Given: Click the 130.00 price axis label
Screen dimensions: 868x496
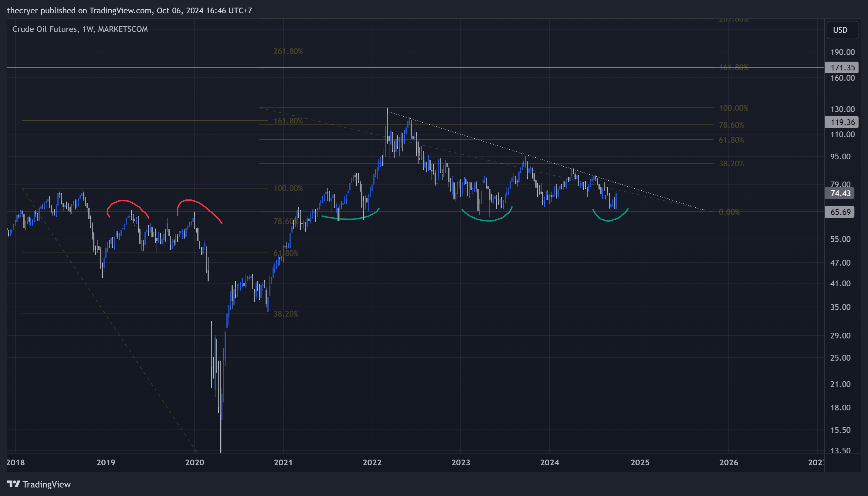Looking at the screenshot, I should (x=843, y=109).
